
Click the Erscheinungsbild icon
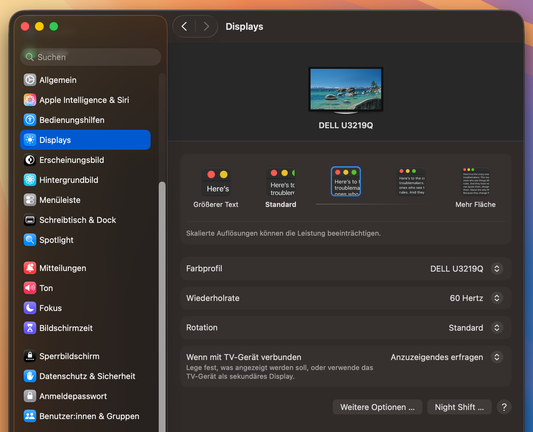coord(30,160)
